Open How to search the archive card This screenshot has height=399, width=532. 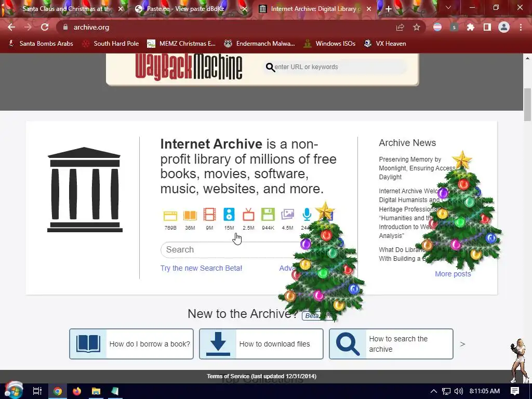pos(391,344)
